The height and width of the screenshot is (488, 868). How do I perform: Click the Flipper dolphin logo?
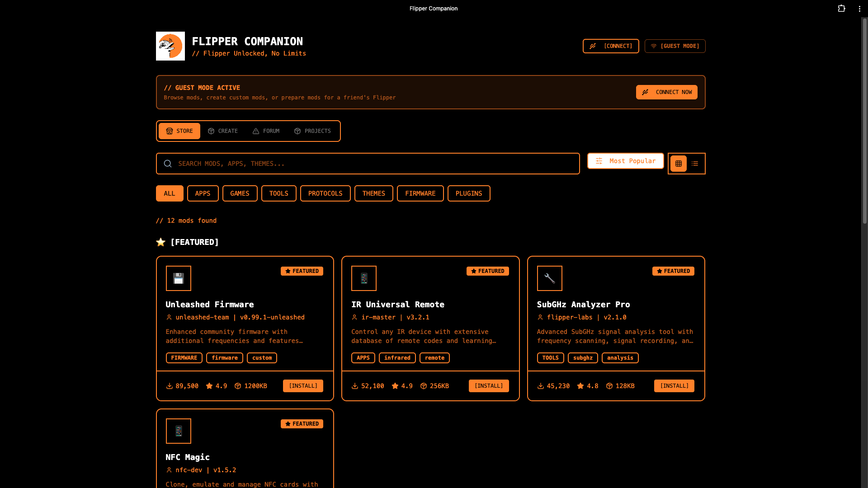170,46
